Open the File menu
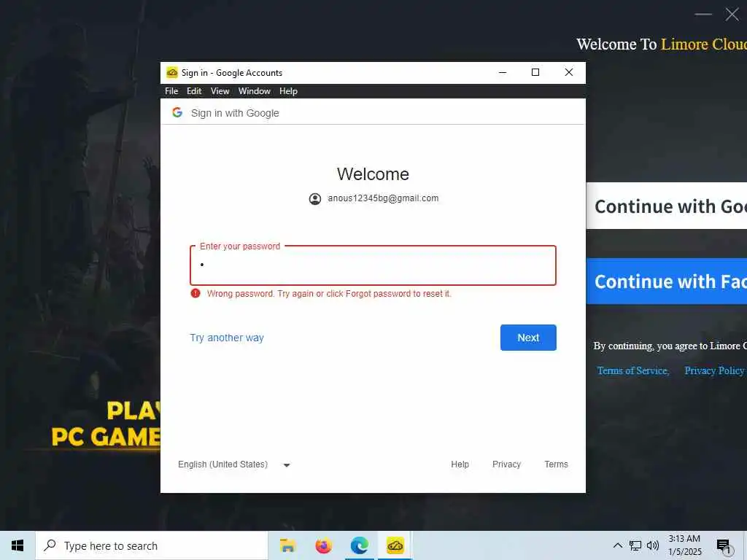 click(171, 91)
